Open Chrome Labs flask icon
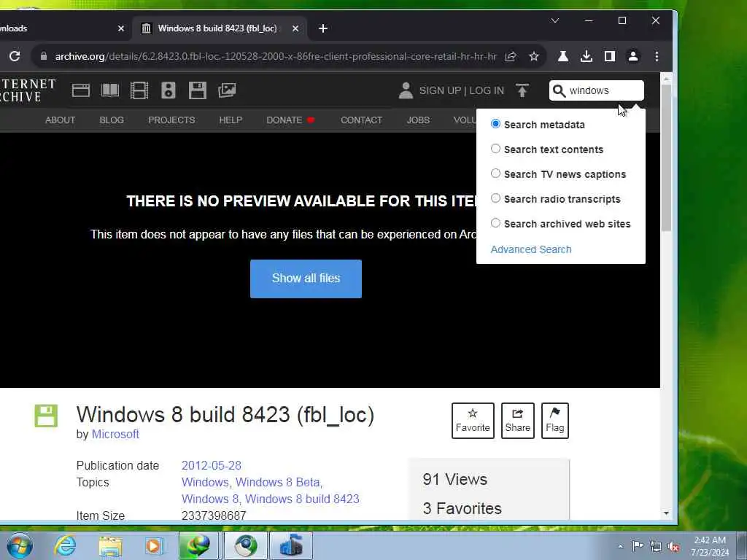The height and width of the screenshot is (560, 747). pos(563,56)
